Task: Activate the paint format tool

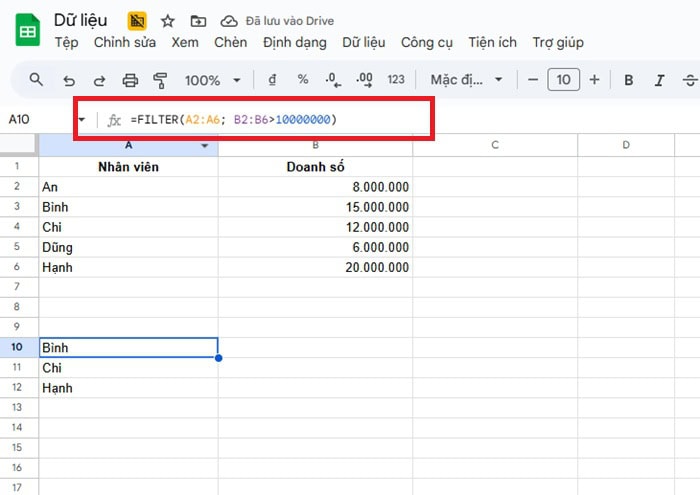Action: pos(160,80)
